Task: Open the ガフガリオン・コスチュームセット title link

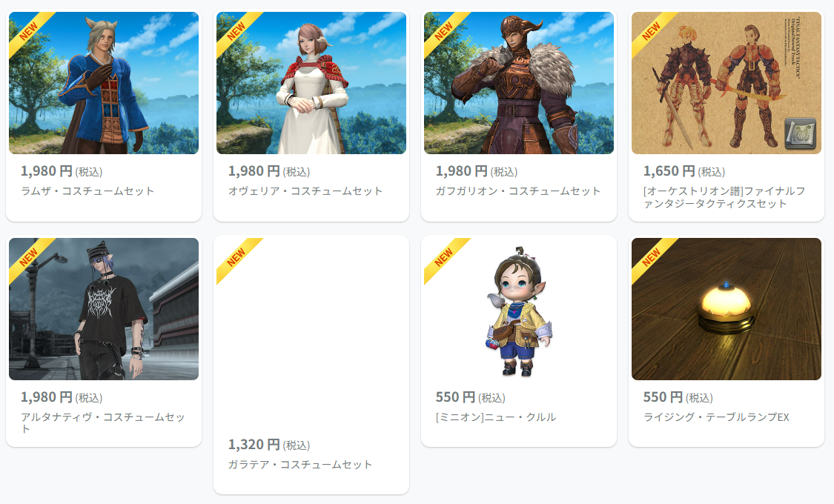Action: coord(518,191)
